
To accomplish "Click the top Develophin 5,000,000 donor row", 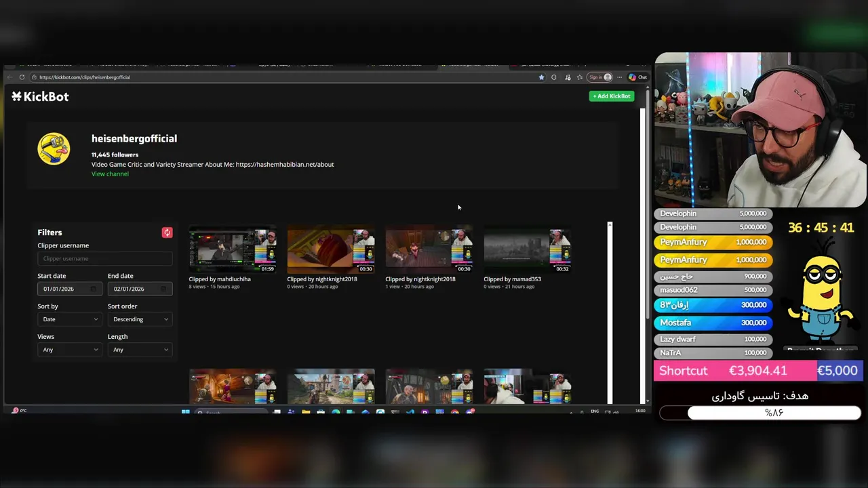I will [x=713, y=213].
